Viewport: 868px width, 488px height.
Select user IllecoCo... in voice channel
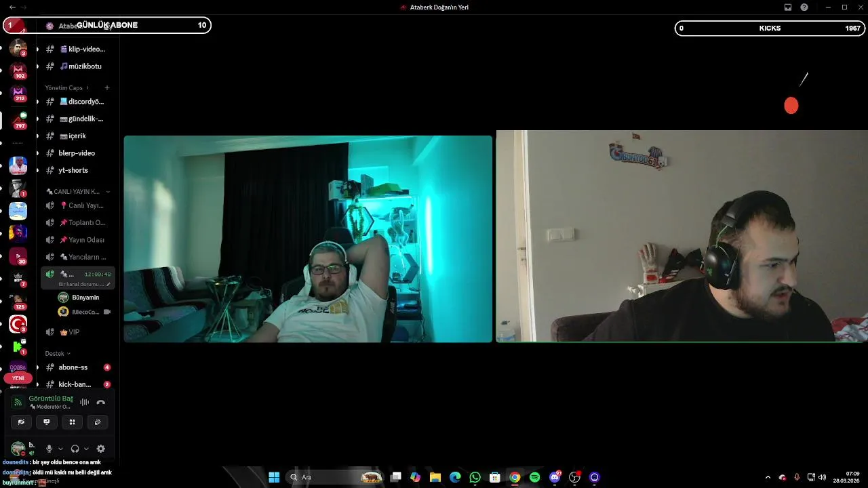tap(85, 312)
